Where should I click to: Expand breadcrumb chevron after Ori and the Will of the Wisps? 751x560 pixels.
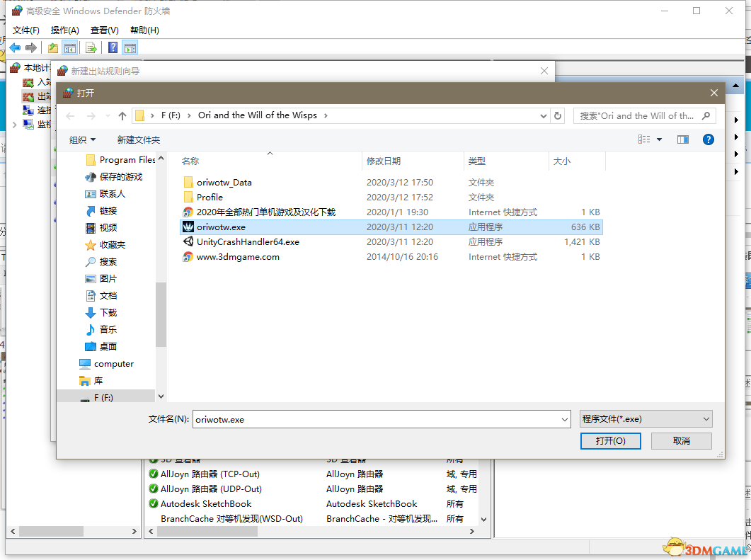coord(326,115)
